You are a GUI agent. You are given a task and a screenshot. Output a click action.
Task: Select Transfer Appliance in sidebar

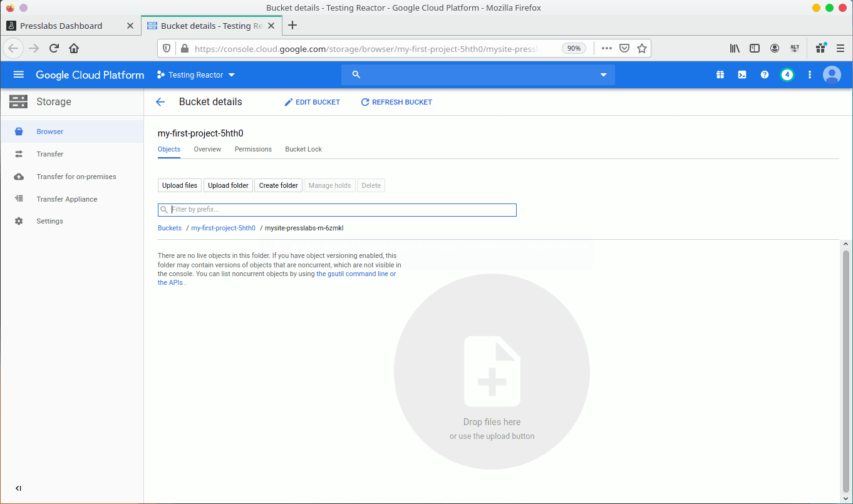(72, 199)
